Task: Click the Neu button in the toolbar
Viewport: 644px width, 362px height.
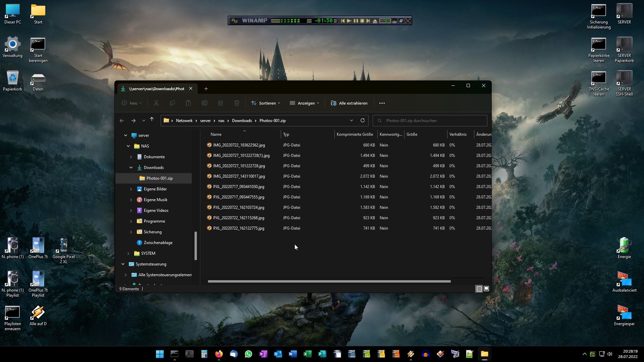Action: pyautogui.click(x=131, y=103)
